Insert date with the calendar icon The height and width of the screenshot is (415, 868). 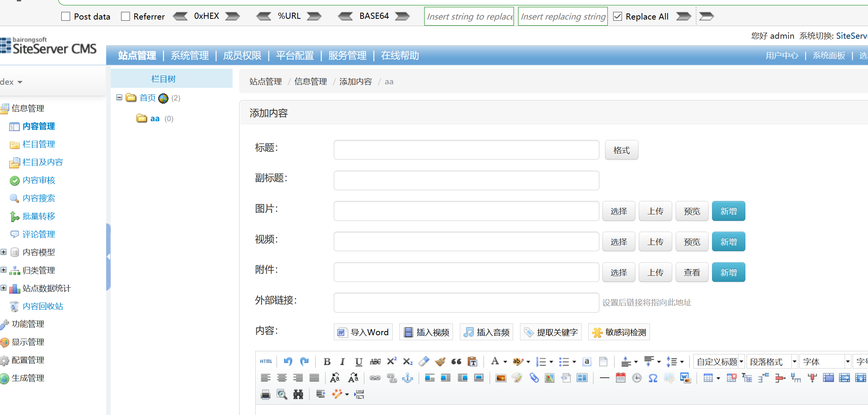(x=621, y=378)
